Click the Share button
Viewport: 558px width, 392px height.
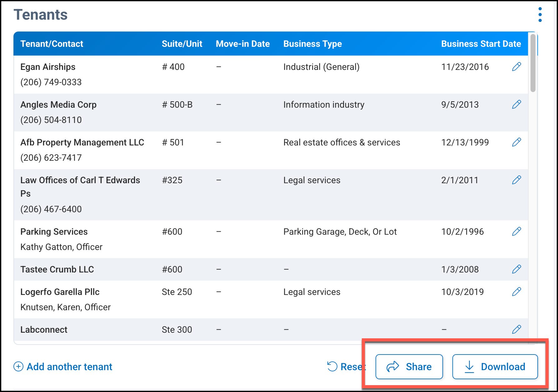409,367
